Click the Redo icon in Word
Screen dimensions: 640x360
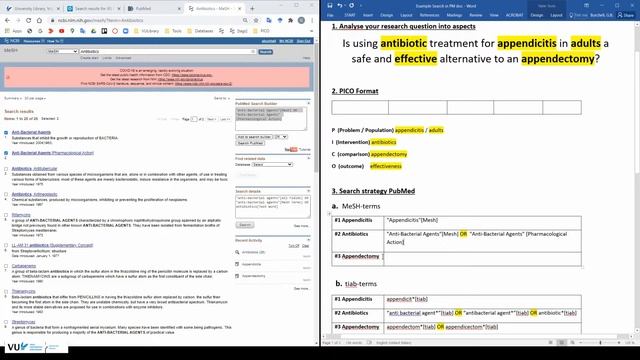click(351, 6)
